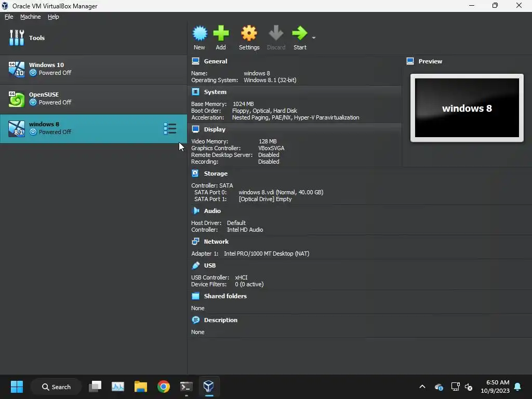Open the Display settings heading link
Screen dimensions: 532x399
[215, 129]
